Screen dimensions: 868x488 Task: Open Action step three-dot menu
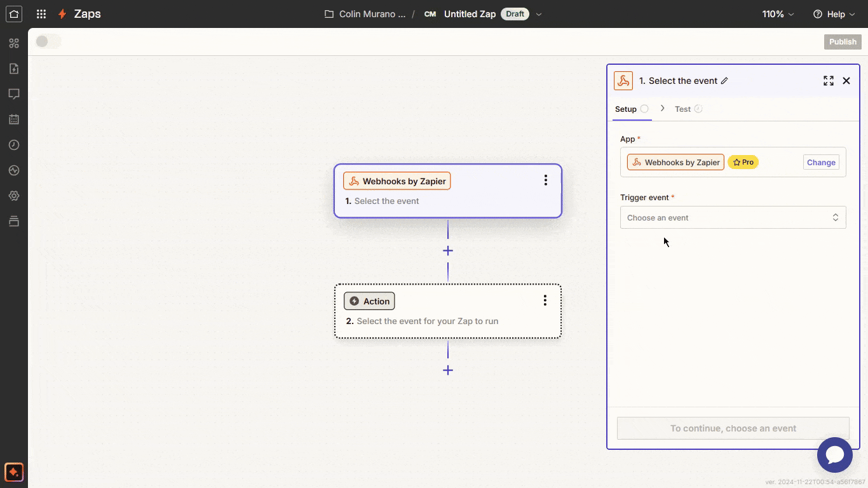[x=545, y=301]
